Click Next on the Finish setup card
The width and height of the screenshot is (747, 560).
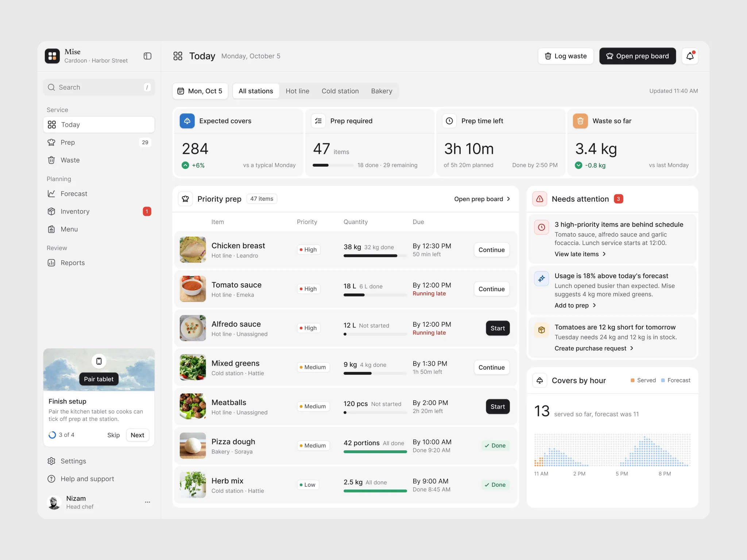137,435
